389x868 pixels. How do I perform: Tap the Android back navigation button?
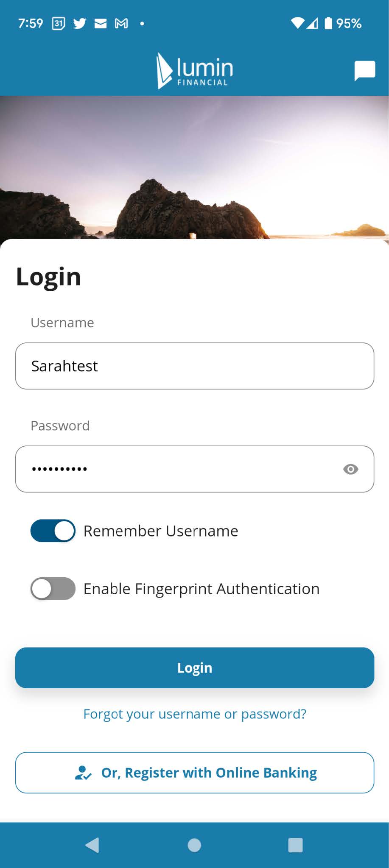tap(92, 845)
